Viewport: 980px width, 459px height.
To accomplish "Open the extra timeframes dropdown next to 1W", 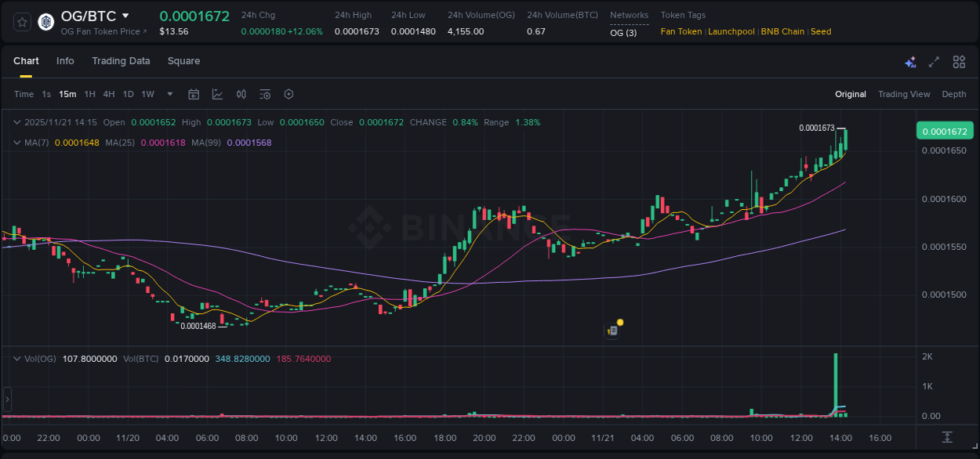I will coord(169,94).
